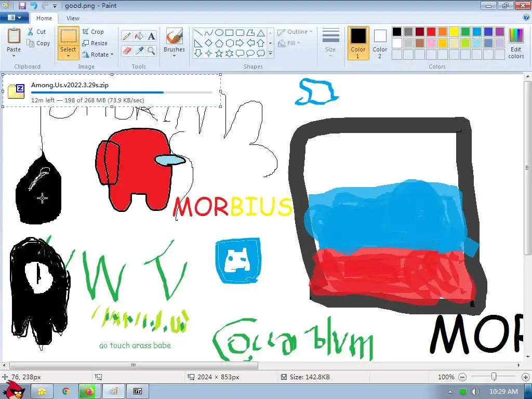Switch to the View ribbon tab
The width and height of the screenshot is (532, 399).
[x=73, y=18]
